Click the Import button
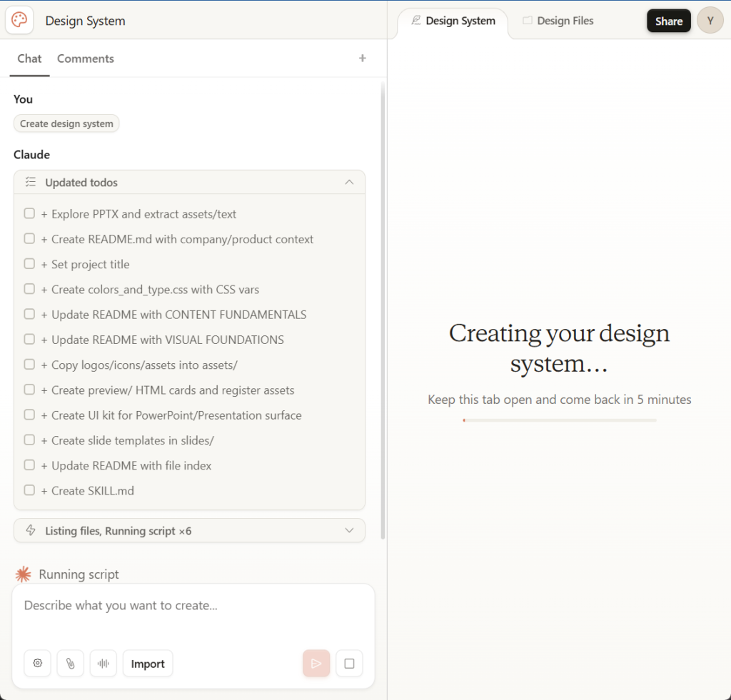 point(148,664)
